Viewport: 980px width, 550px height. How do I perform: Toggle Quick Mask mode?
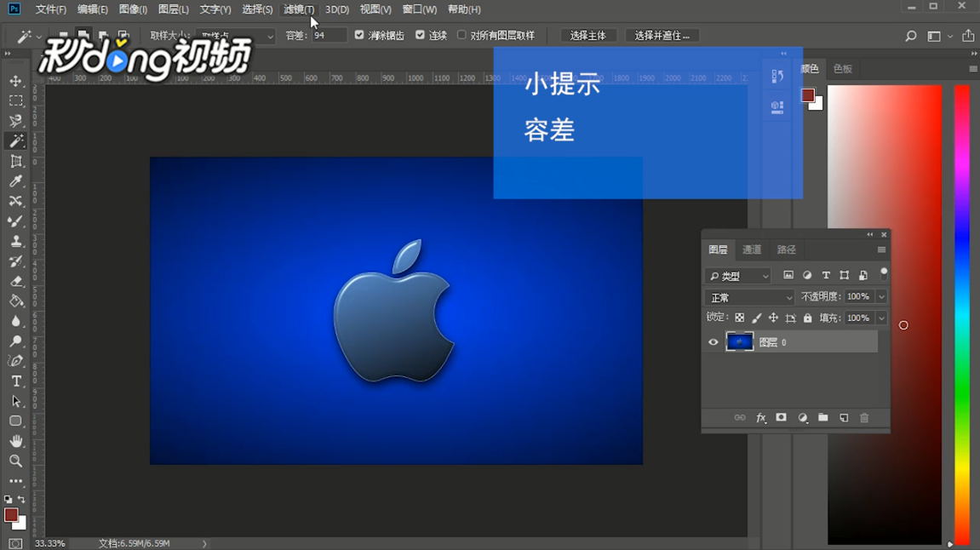(15, 544)
